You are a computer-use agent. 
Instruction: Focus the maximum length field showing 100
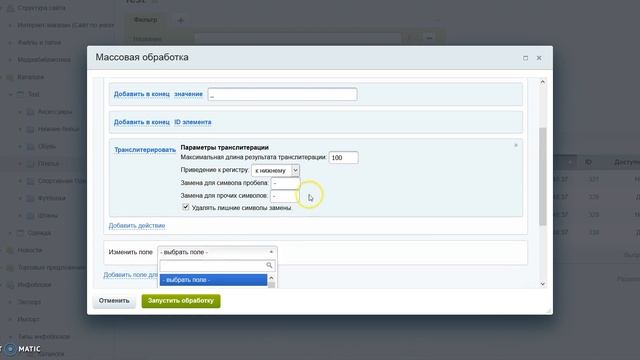(x=344, y=158)
